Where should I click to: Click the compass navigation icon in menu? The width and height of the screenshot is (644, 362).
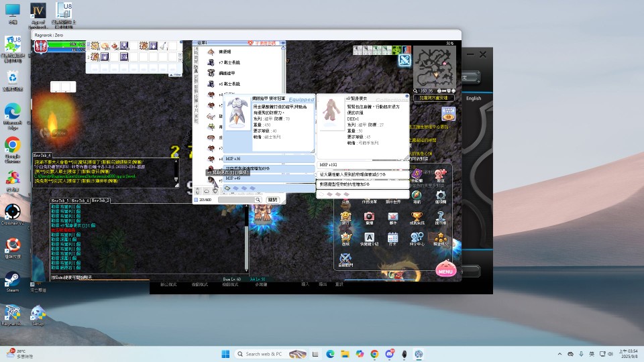tap(417, 195)
